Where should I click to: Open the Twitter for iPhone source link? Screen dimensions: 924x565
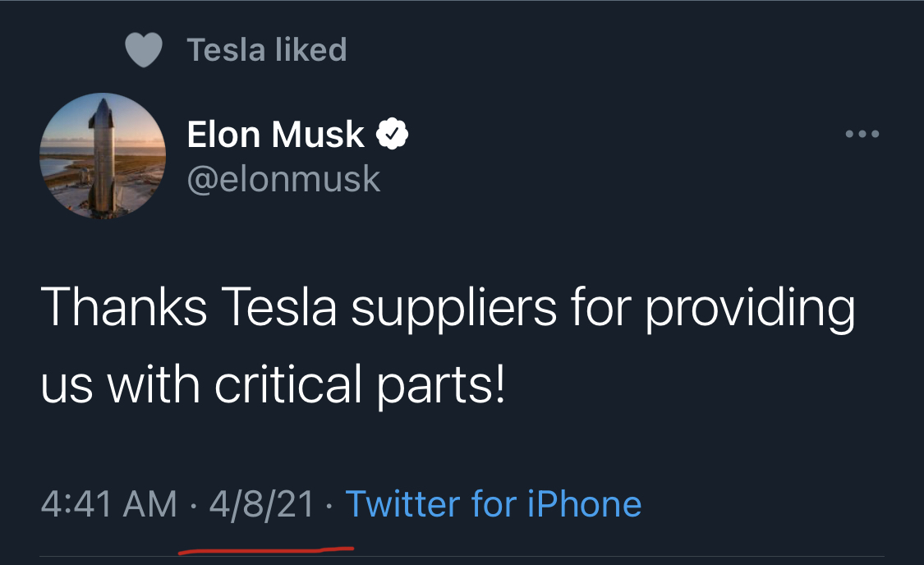[493, 503]
